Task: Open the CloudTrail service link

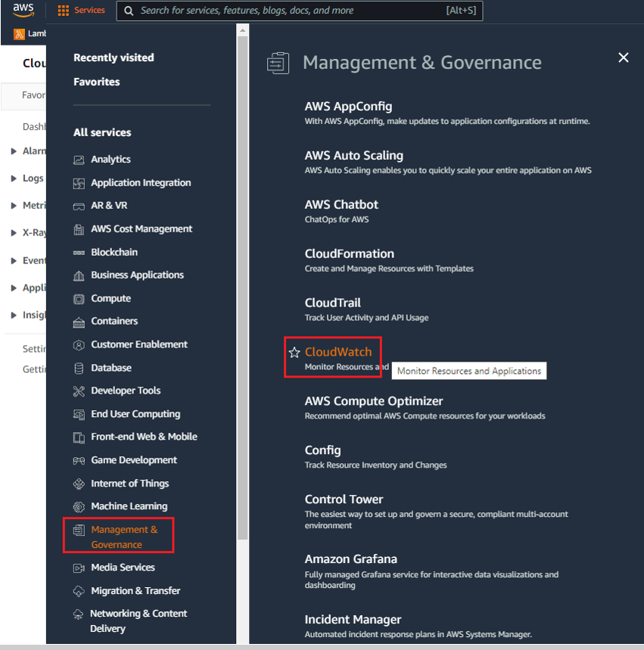Action: coord(332,303)
